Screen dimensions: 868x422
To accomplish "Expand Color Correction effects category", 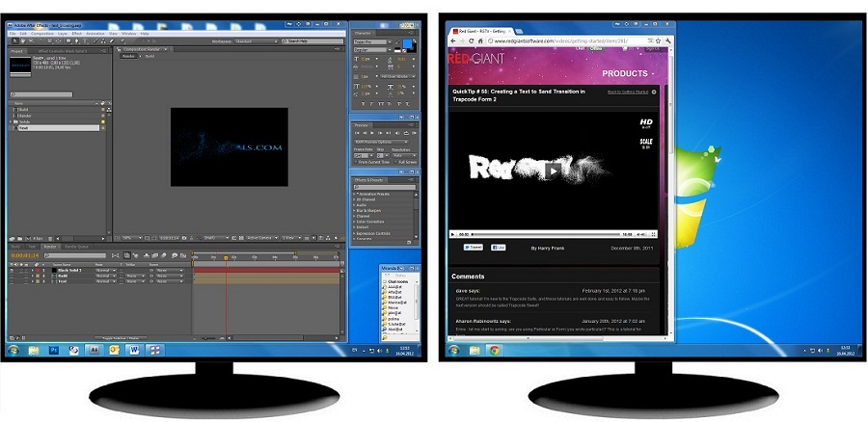I will tap(354, 222).
